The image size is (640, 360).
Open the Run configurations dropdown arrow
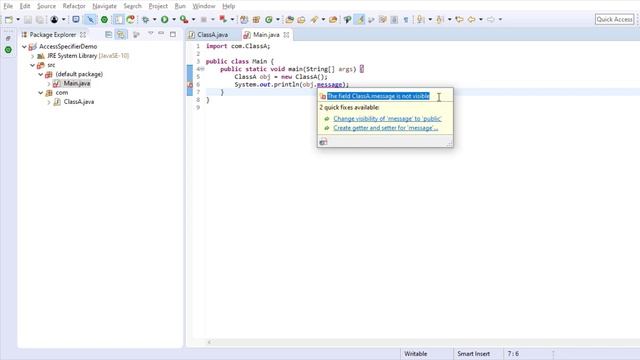(174, 20)
